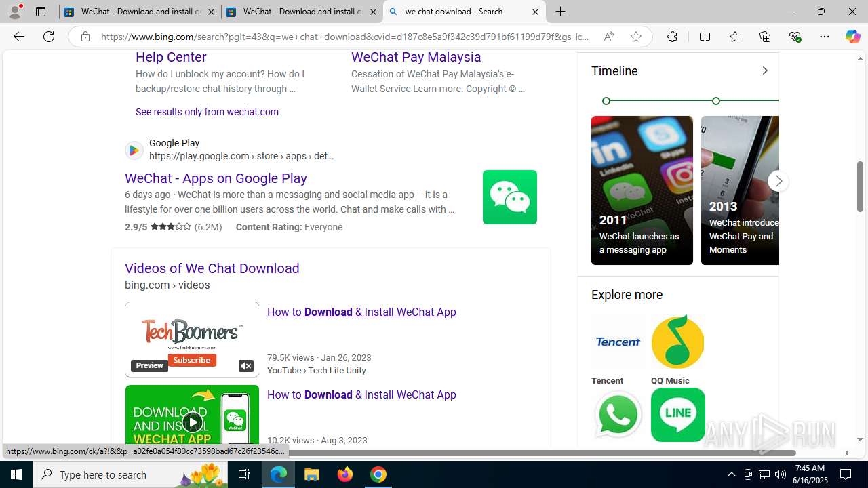This screenshot has height=488, width=868.
Task: Open the Help Center link
Action: tap(171, 57)
